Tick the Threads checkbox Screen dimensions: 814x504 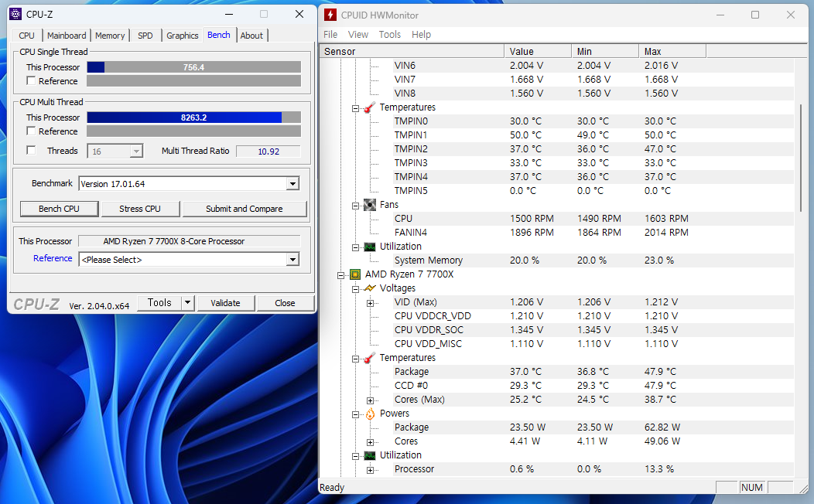(31, 151)
